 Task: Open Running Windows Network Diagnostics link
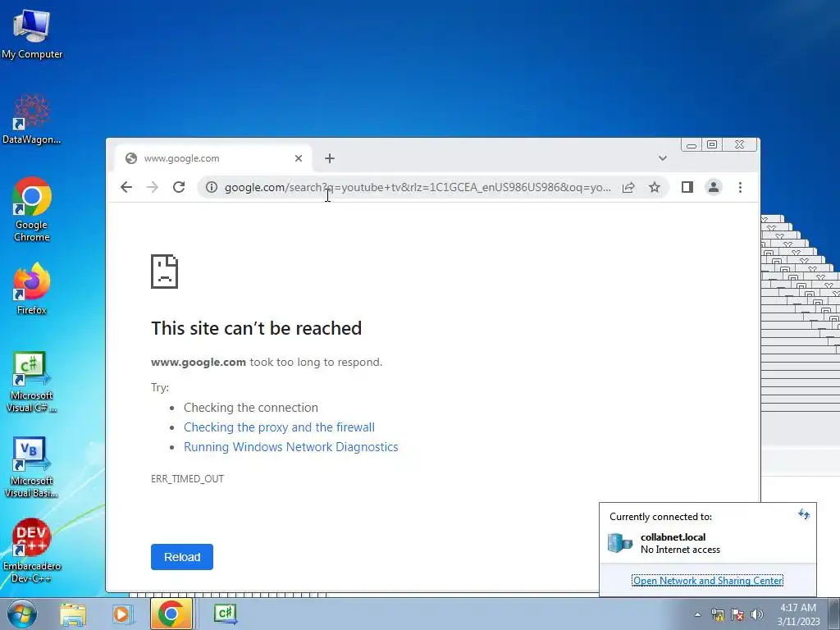pyautogui.click(x=291, y=447)
